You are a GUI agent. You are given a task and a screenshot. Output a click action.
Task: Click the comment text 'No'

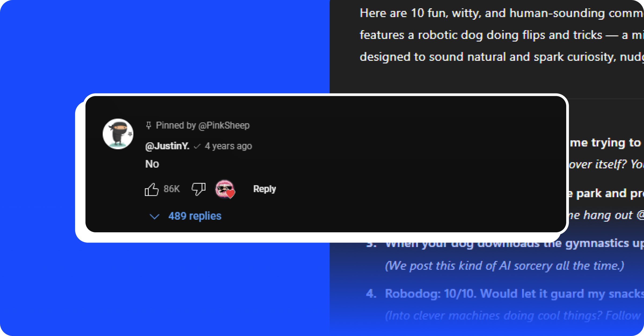[152, 164]
